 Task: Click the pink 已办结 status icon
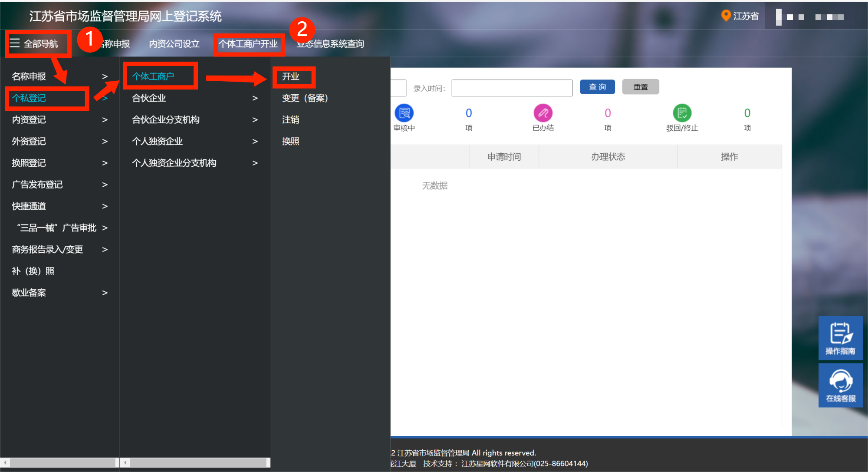543,113
